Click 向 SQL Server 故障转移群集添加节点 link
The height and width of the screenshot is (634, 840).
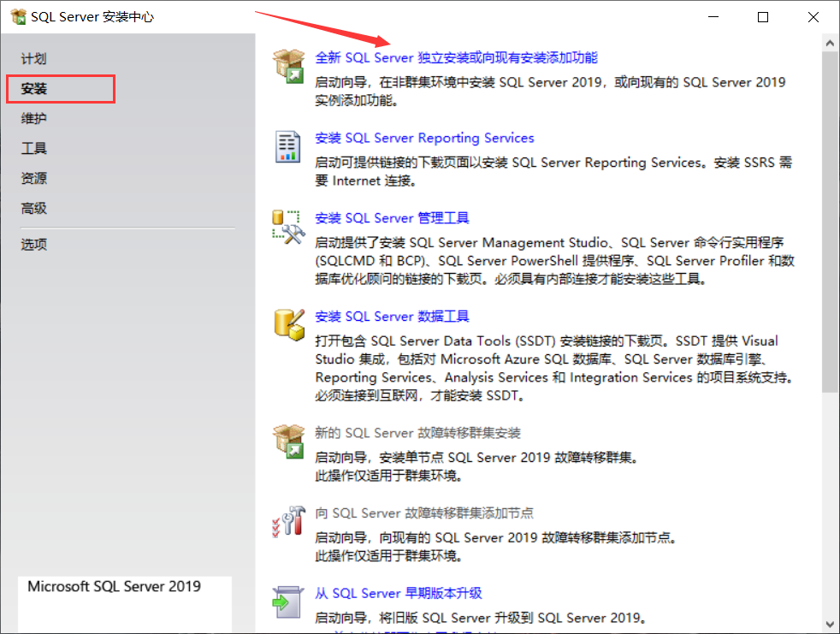coord(423,513)
